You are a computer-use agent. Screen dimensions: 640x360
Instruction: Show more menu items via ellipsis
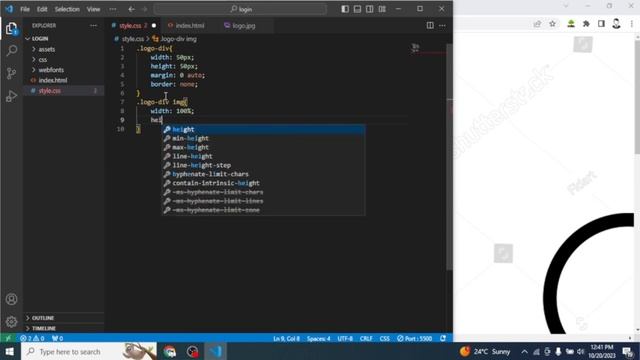113,9
